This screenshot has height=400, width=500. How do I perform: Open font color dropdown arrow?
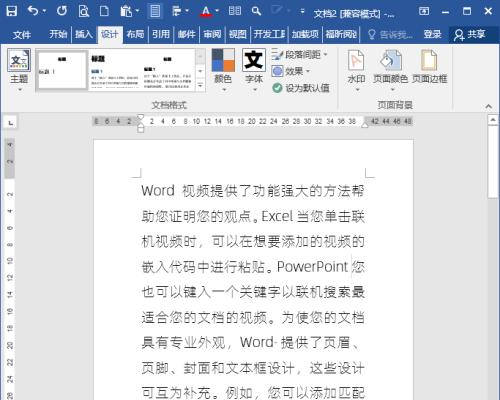point(217,11)
